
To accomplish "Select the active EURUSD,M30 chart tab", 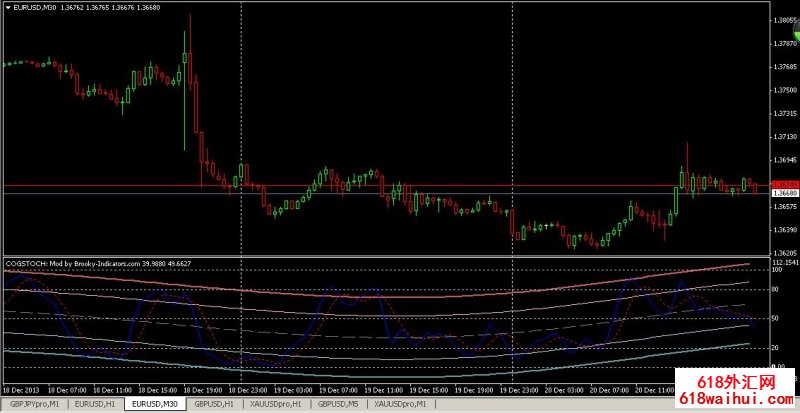I will (154, 404).
